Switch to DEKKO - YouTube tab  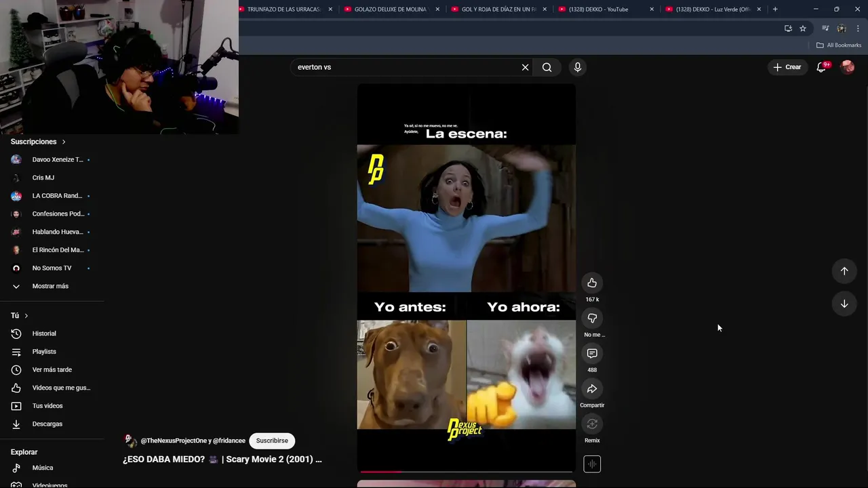[598, 9]
